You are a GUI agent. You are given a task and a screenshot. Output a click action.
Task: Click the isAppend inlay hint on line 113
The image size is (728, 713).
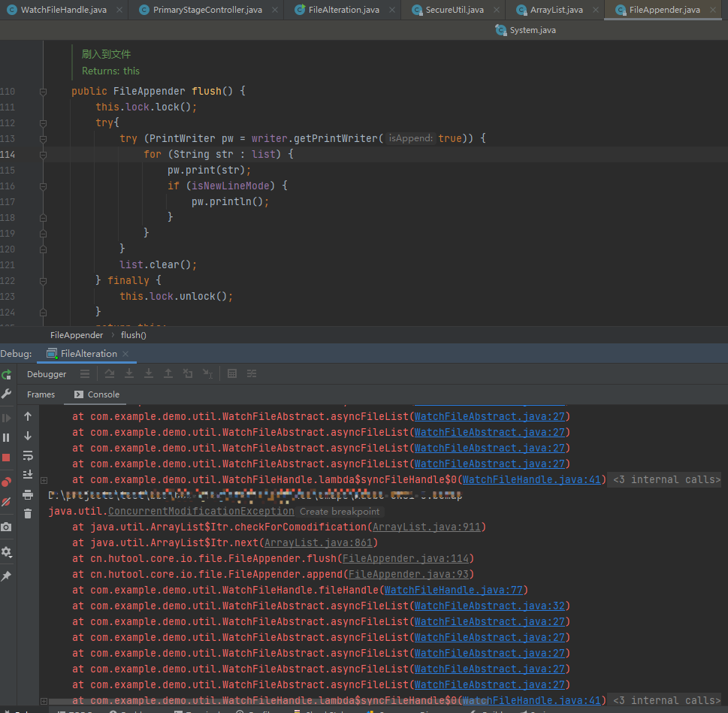click(410, 138)
